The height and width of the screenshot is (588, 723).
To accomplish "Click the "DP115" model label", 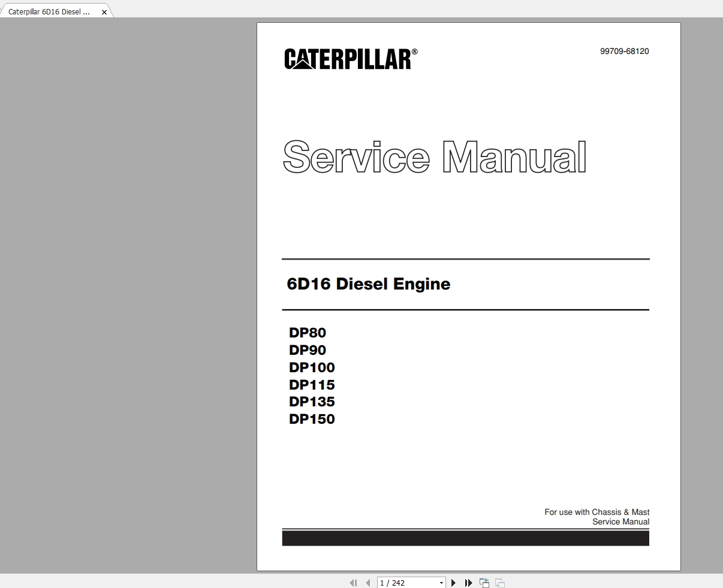I will pos(312,385).
